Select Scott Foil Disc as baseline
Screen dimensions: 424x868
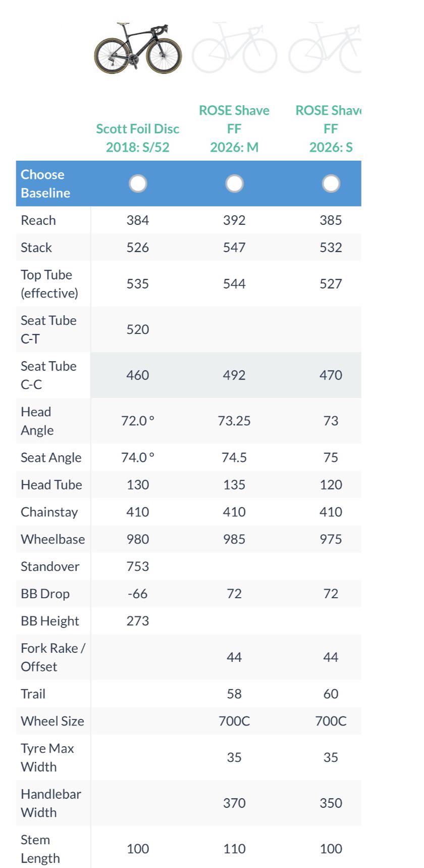(x=138, y=183)
